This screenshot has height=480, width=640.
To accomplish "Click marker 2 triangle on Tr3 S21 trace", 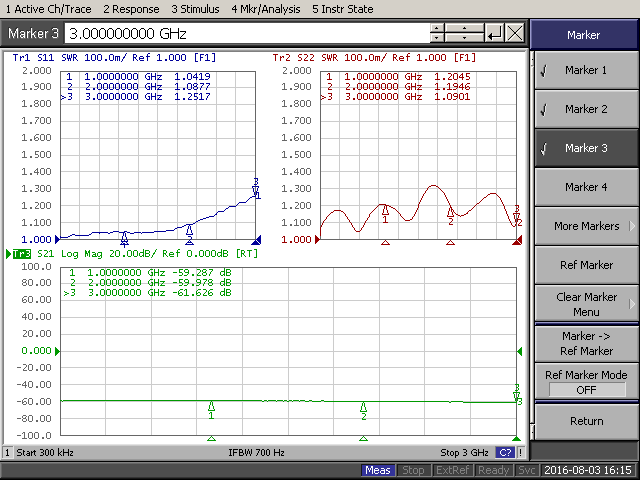I will click(363, 407).
